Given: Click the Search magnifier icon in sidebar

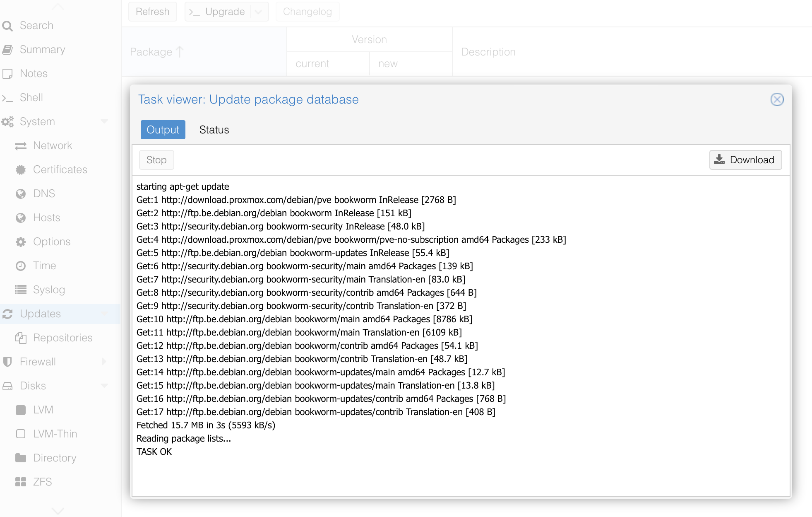Looking at the screenshot, I should pyautogui.click(x=7, y=26).
